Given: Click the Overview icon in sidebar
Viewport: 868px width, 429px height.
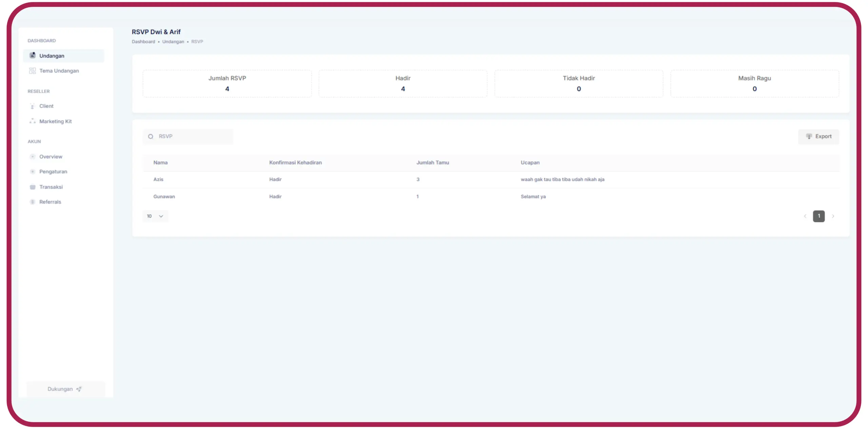Looking at the screenshot, I should coord(33,157).
